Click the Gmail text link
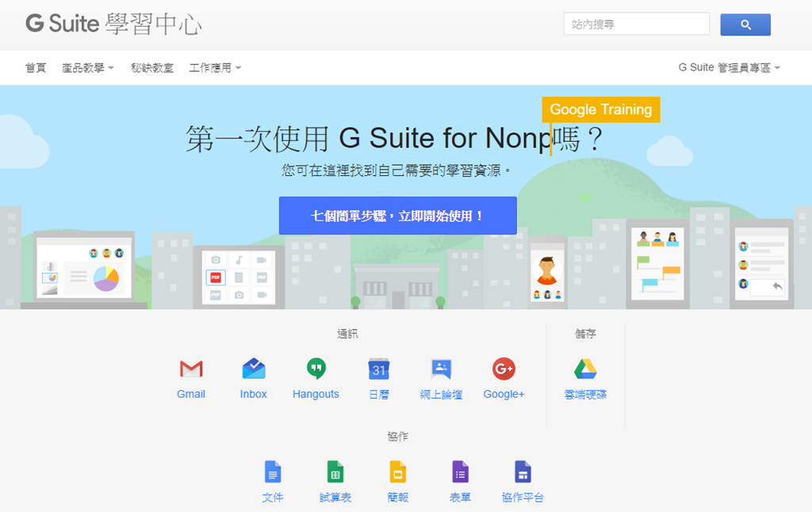The image size is (812, 512). point(191,394)
